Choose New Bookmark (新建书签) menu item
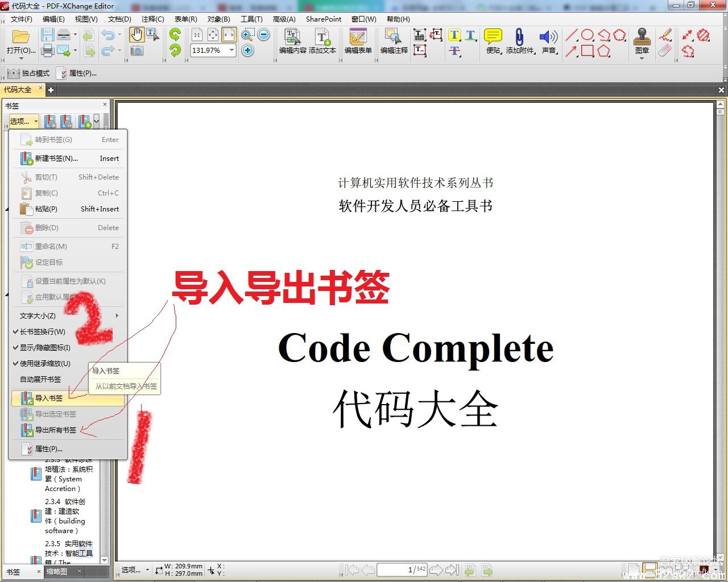Viewport: 728px width, 582px height. (x=68, y=159)
